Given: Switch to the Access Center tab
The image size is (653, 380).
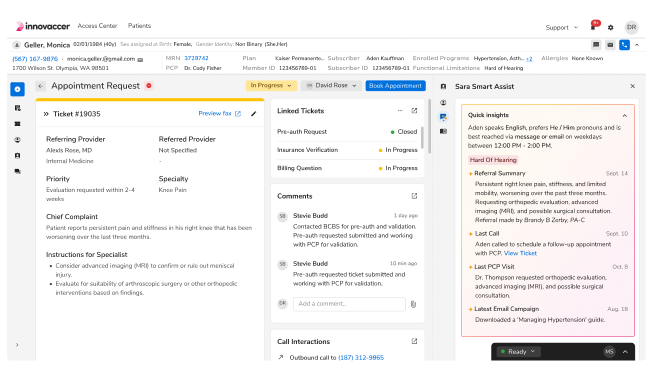Looking at the screenshot, I should point(97,26).
